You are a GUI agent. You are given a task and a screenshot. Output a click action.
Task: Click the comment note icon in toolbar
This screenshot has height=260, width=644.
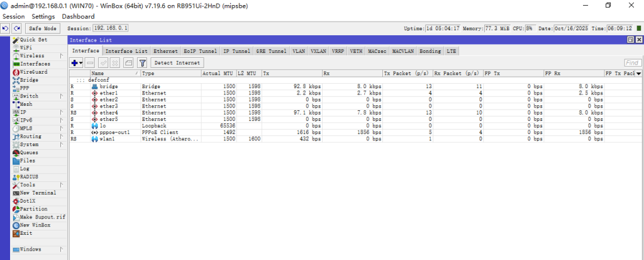(128, 63)
